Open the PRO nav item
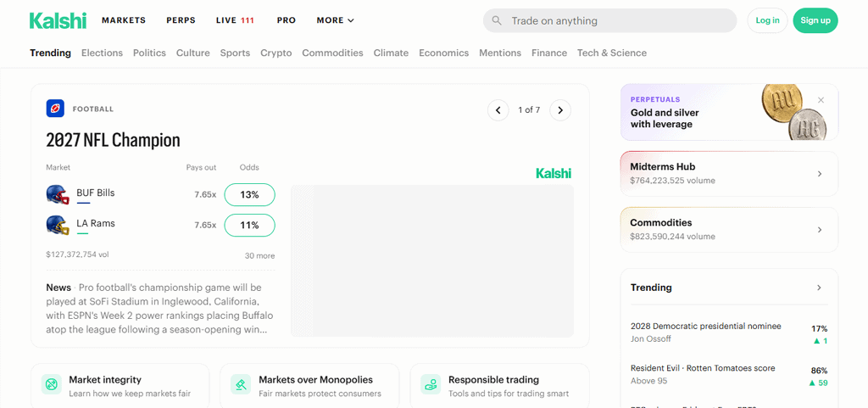 [x=287, y=20]
